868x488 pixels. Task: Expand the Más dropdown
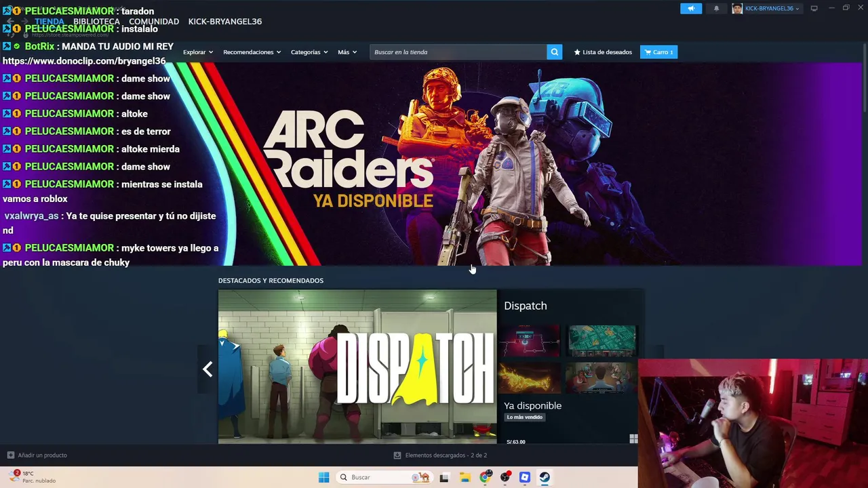(x=347, y=52)
